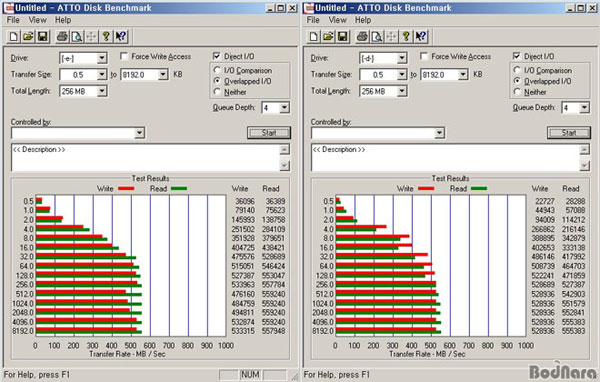Image resolution: width=600 pixels, height=382 pixels.
Task: Enable Force Write Access in left window
Action: (124, 57)
